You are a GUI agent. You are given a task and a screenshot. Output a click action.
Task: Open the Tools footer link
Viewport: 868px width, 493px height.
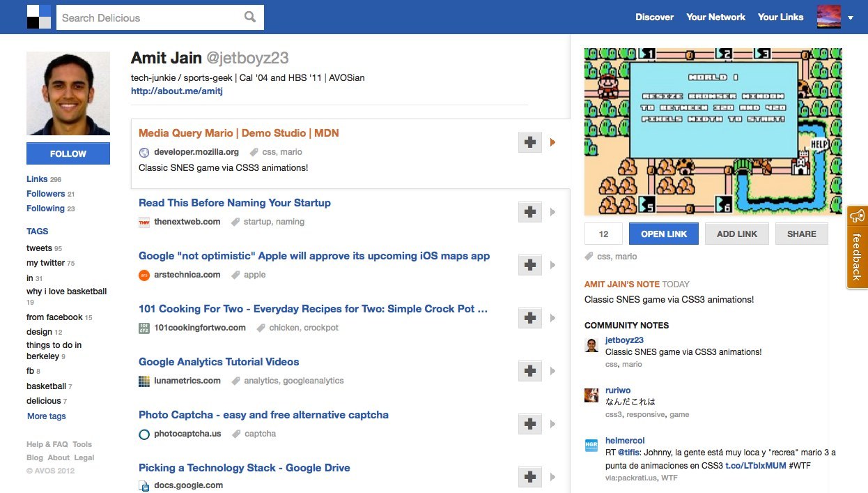point(82,444)
